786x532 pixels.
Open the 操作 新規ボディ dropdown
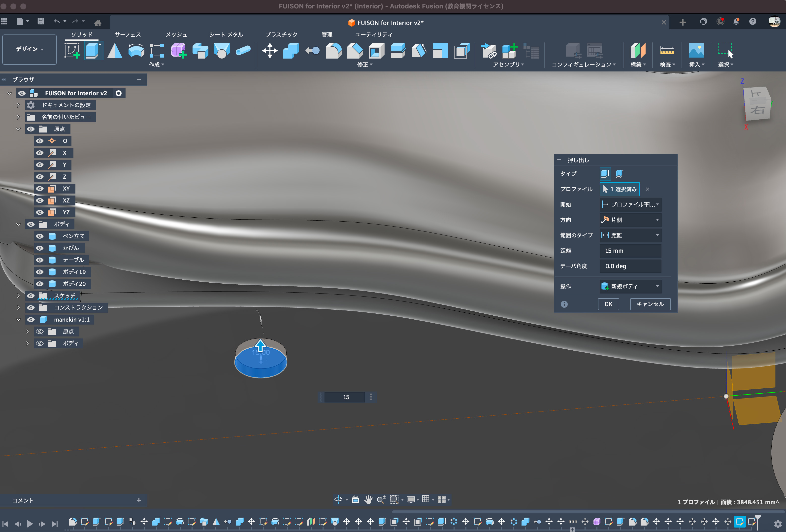coord(630,286)
